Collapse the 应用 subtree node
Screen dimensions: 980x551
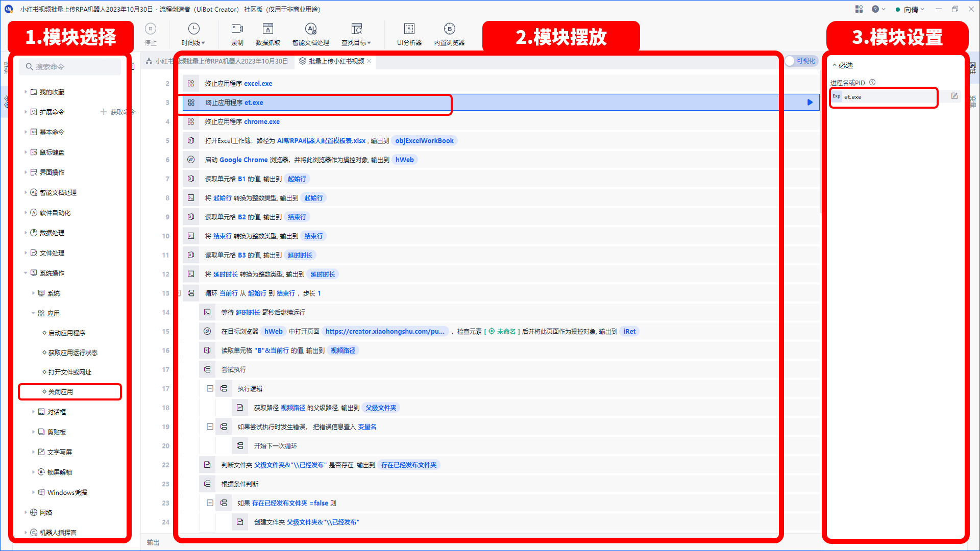pos(33,313)
